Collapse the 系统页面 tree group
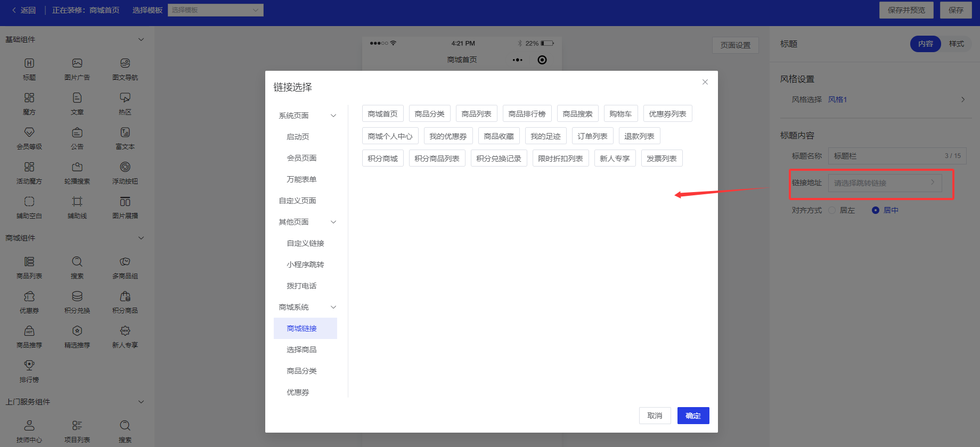The height and width of the screenshot is (447, 980). pyautogui.click(x=333, y=115)
